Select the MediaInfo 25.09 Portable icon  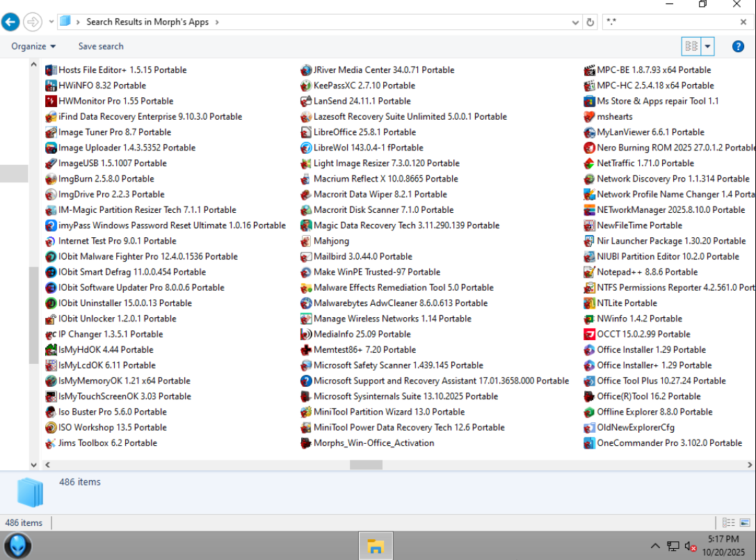coord(306,335)
